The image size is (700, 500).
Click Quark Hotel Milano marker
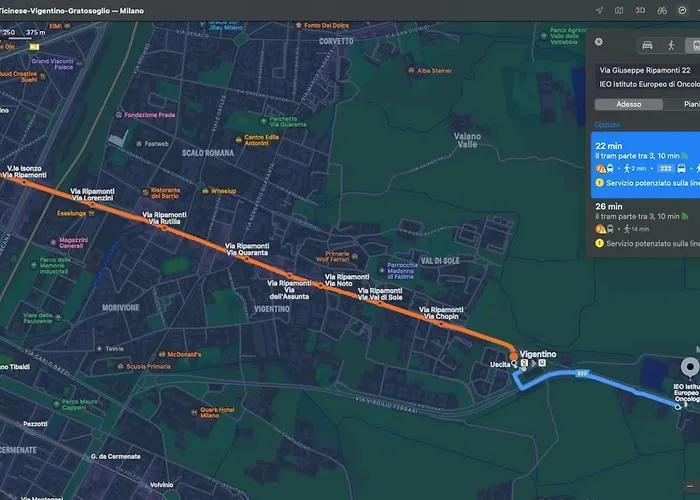(x=194, y=412)
